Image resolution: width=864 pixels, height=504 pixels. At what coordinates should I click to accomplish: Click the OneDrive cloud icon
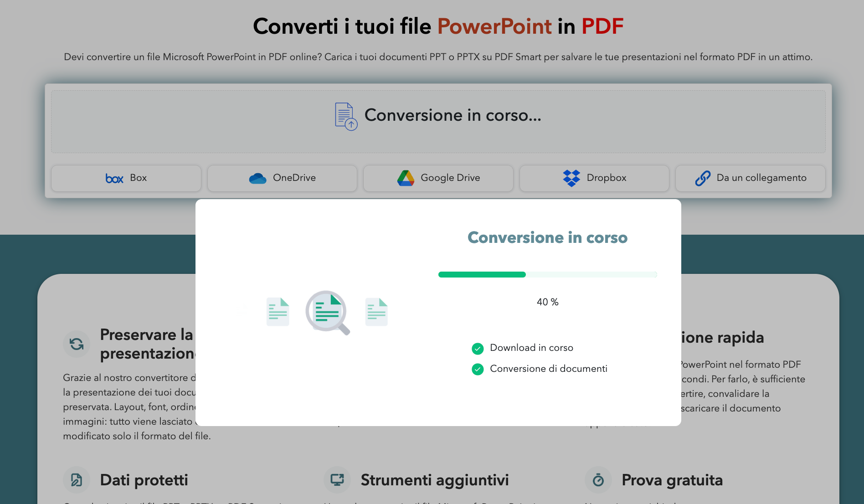click(258, 178)
